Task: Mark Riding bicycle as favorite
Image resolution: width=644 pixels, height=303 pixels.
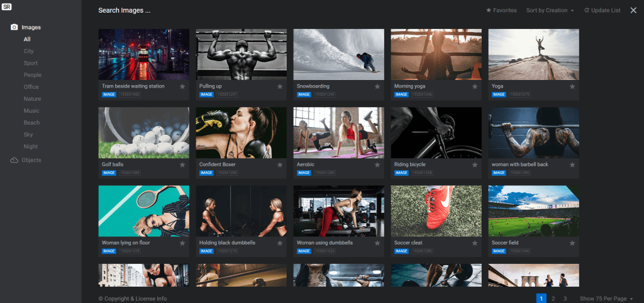Action: (475, 164)
